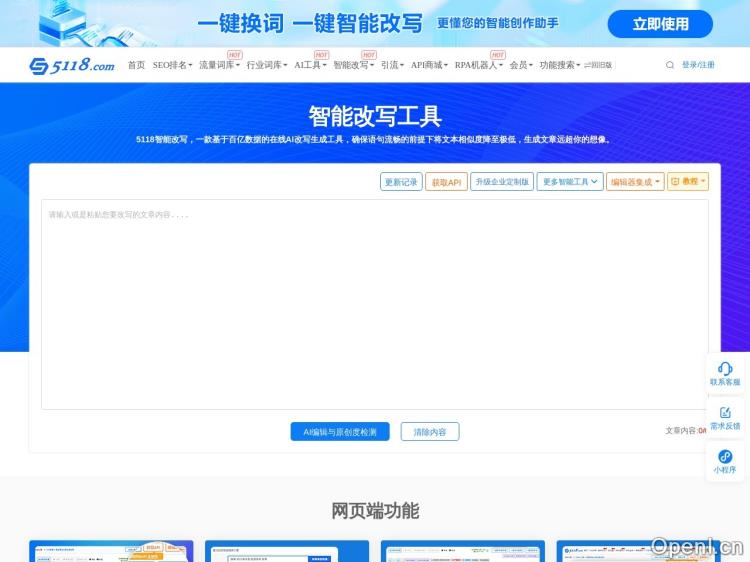Viewport: 750px width, 562px height.
Task: Expand the SEO排名 menu
Action: coord(172,65)
